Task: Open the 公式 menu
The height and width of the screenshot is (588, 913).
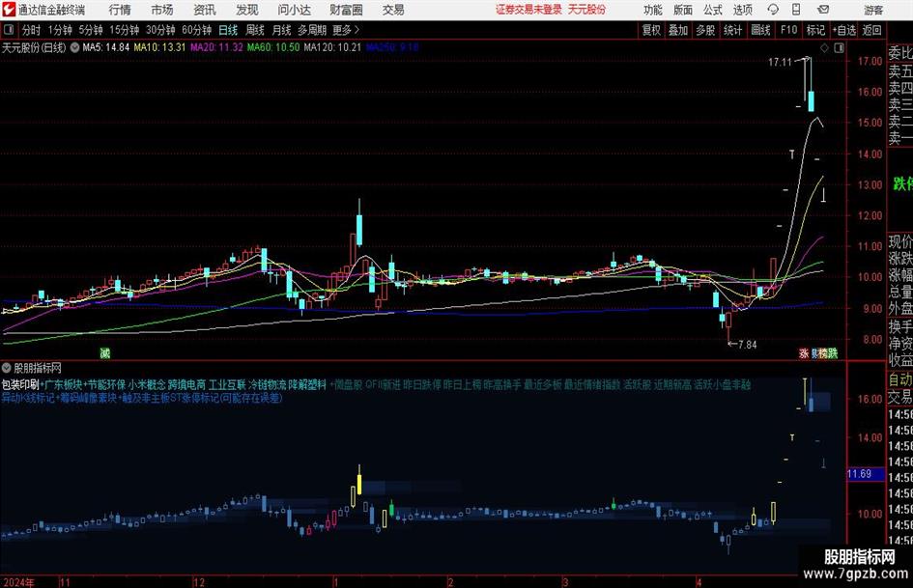Action: [712, 10]
